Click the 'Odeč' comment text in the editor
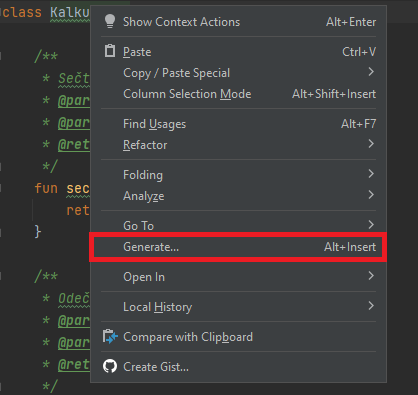 (74, 298)
